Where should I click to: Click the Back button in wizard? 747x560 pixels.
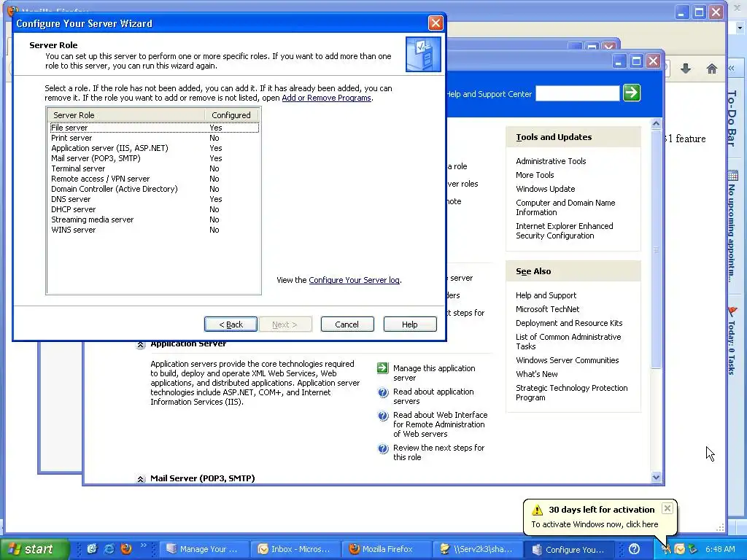click(x=231, y=324)
